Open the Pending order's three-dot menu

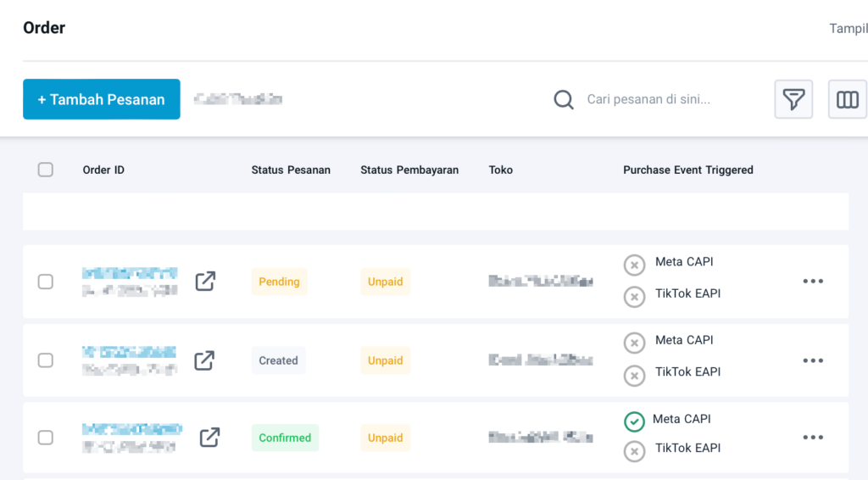pyautogui.click(x=813, y=282)
